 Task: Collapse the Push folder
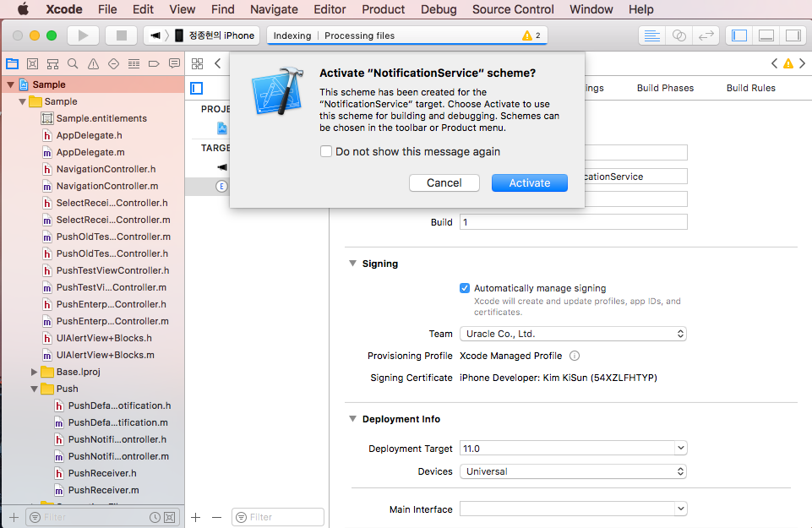click(x=34, y=389)
